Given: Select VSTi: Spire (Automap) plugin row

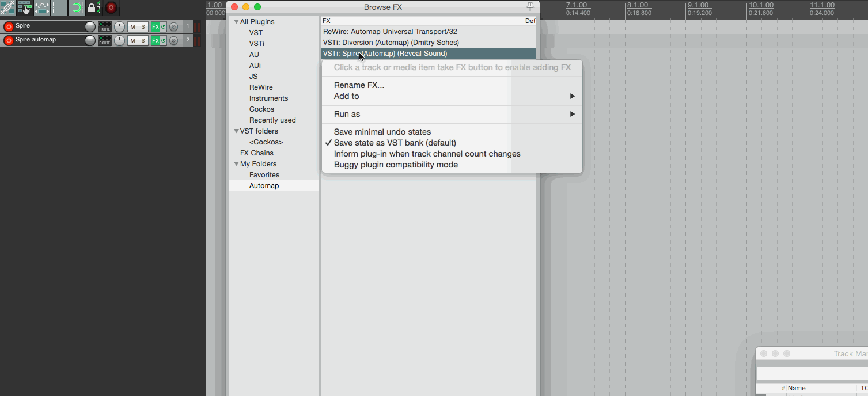Looking at the screenshot, I should click(x=429, y=54).
